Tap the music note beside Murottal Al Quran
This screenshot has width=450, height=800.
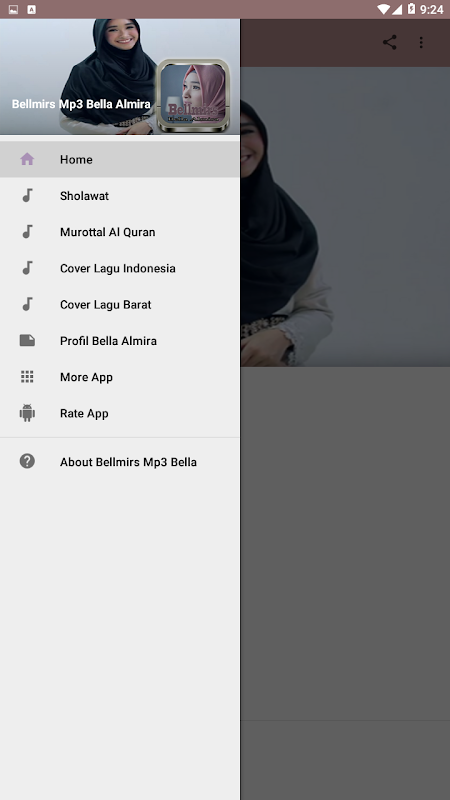(x=27, y=232)
